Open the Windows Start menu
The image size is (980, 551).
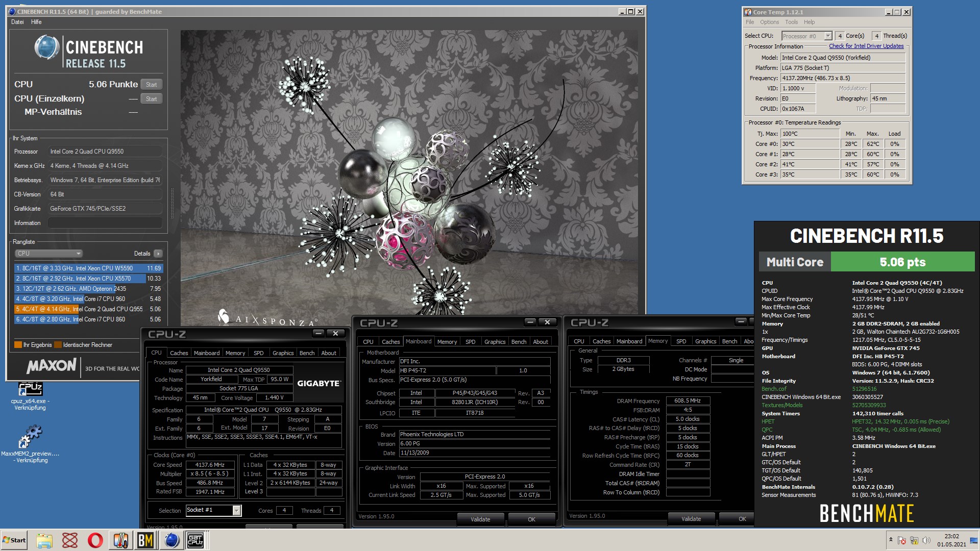coord(14,540)
